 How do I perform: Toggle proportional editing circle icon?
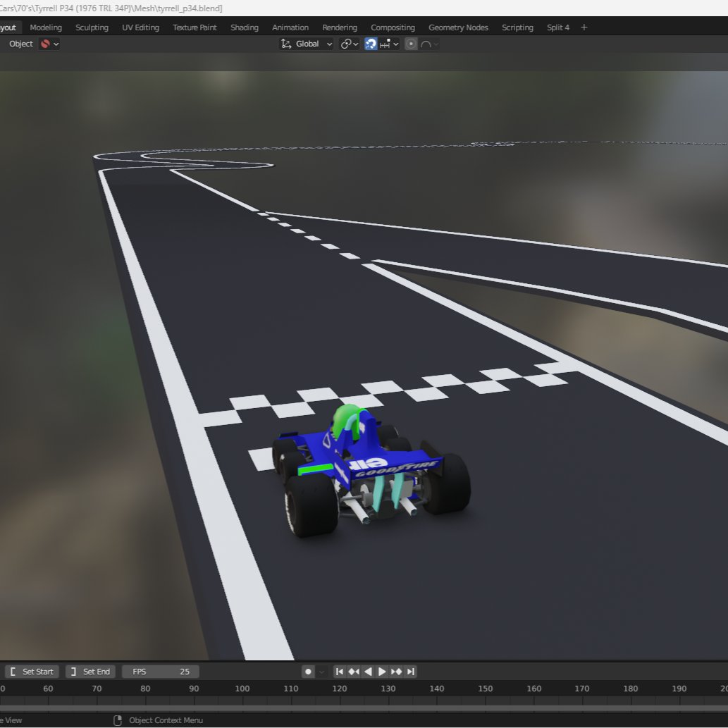pyautogui.click(x=411, y=44)
